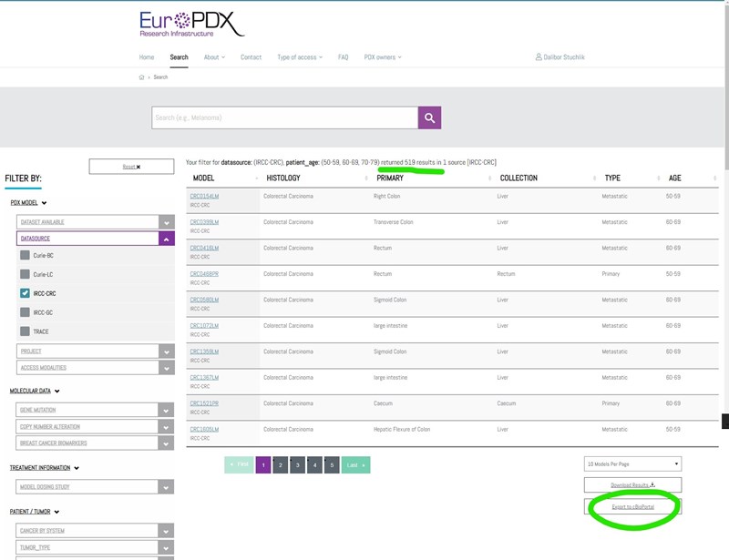The width and height of the screenshot is (729, 560).
Task: Expand the Gene Mutation filter
Action: (x=166, y=411)
